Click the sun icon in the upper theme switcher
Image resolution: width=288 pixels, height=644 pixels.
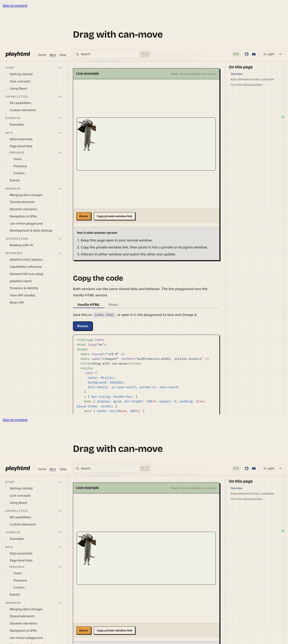tap(265, 54)
